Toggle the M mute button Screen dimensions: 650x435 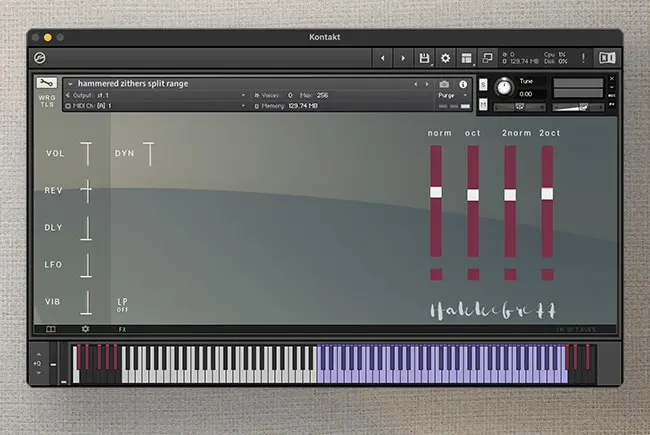point(484,105)
